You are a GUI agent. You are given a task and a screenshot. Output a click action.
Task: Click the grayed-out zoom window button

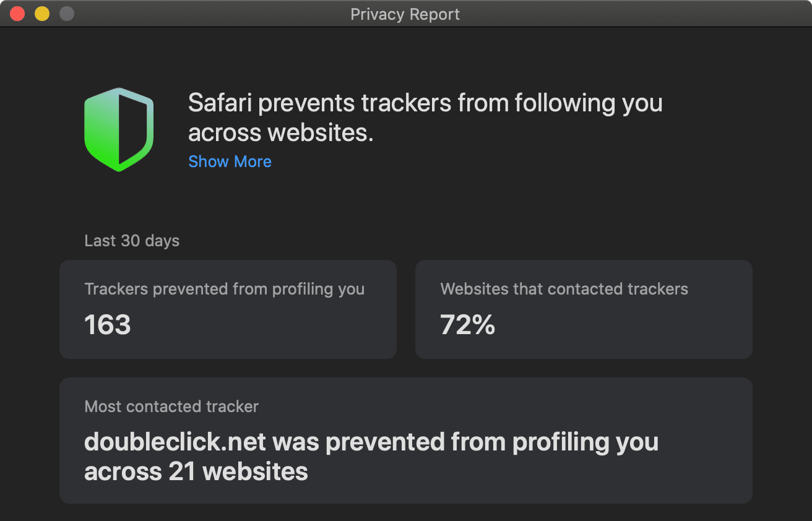pos(66,14)
